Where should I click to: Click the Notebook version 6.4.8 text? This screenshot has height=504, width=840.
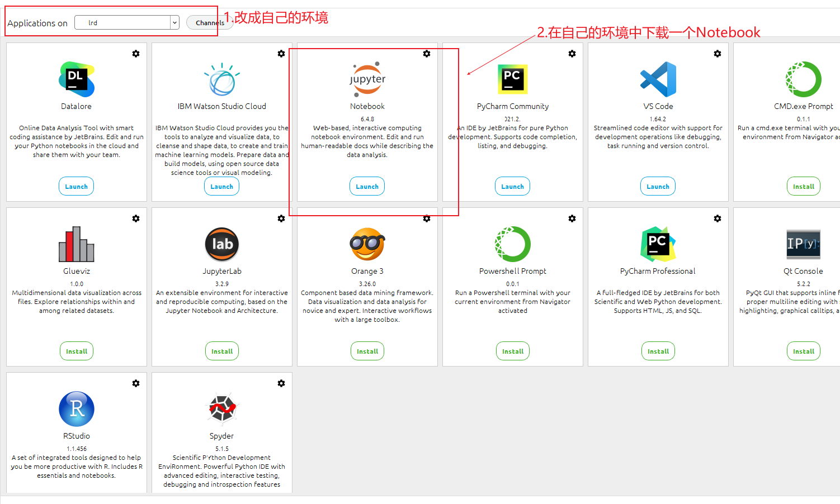367,119
